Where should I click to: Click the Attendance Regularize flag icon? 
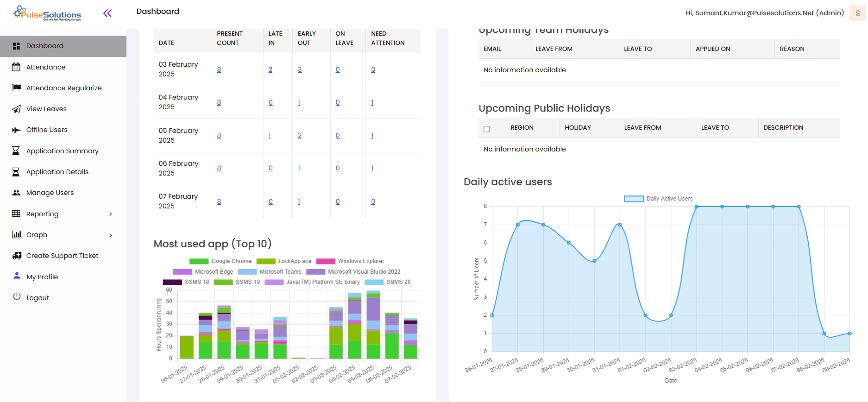pos(16,88)
